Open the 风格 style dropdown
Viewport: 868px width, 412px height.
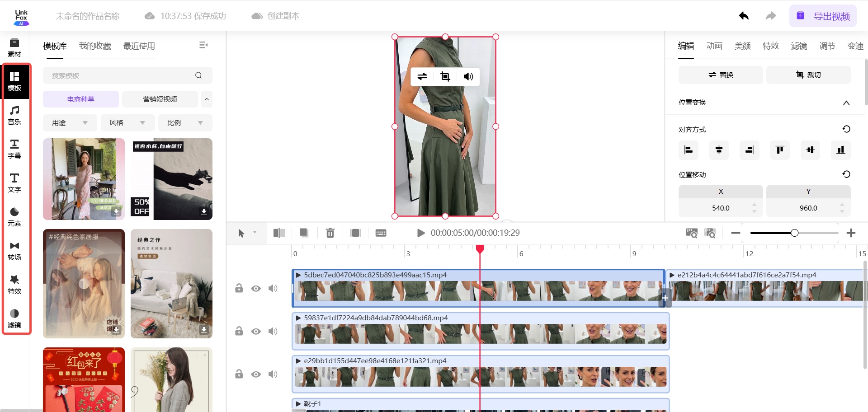(127, 123)
